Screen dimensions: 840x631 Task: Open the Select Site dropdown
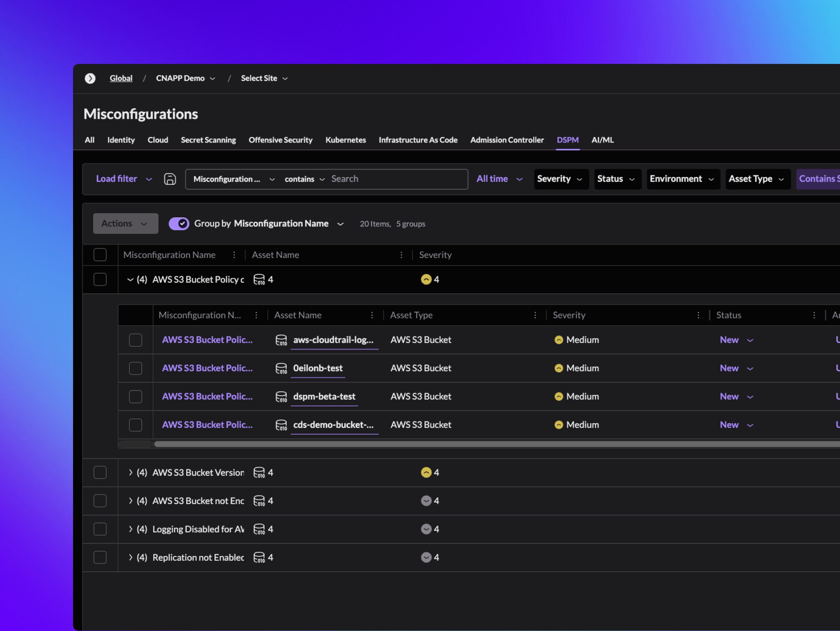264,78
